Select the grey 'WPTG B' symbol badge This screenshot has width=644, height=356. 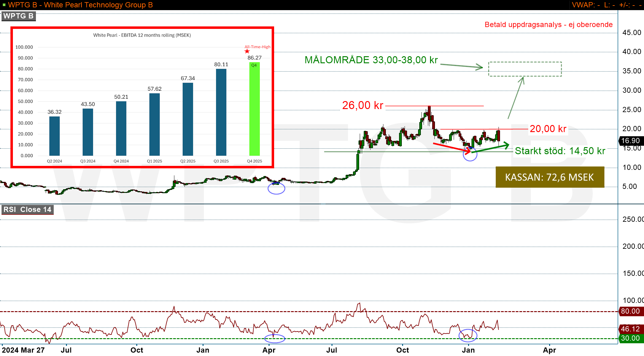pyautogui.click(x=18, y=16)
